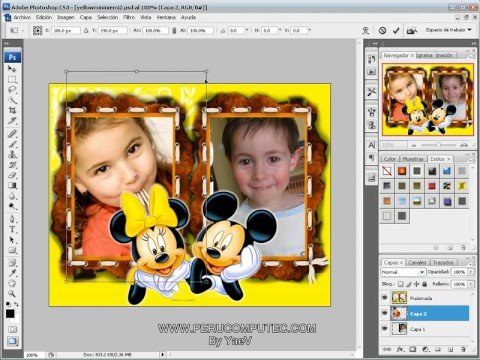Image resolution: width=480 pixels, height=360 pixels.
Task: Select the History Brush tool
Action: tap(12, 165)
